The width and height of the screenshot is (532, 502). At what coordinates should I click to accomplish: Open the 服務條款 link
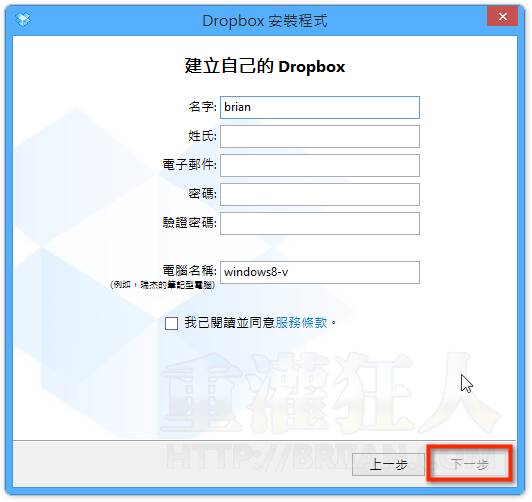click(x=301, y=323)
